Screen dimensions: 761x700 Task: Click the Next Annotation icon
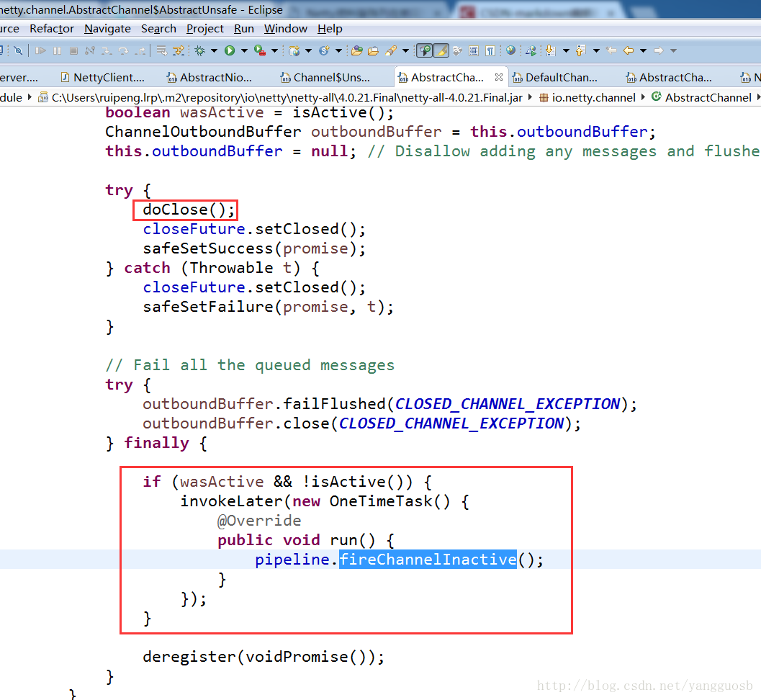click(x=550, y=50)
